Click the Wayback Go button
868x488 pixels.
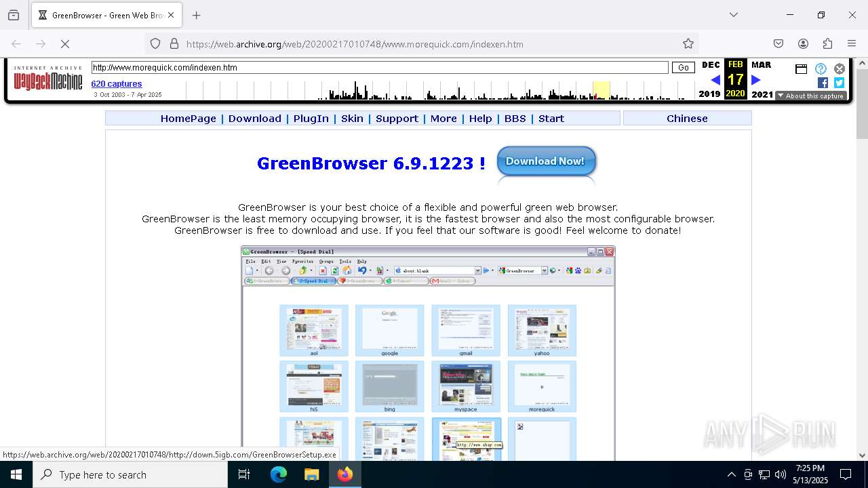tap(684, 68)
